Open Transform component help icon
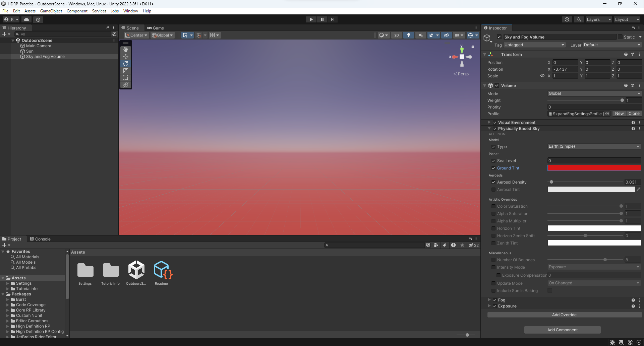 pos(626,54)
